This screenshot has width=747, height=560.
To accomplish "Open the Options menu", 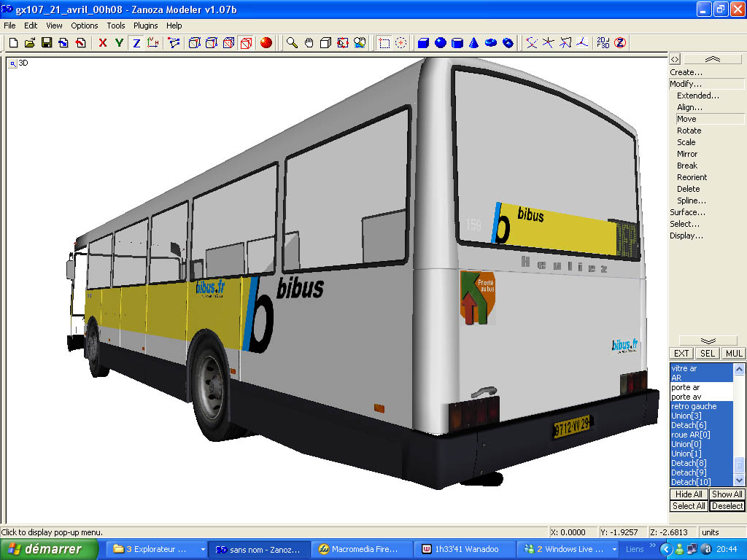I will point(85,26).
